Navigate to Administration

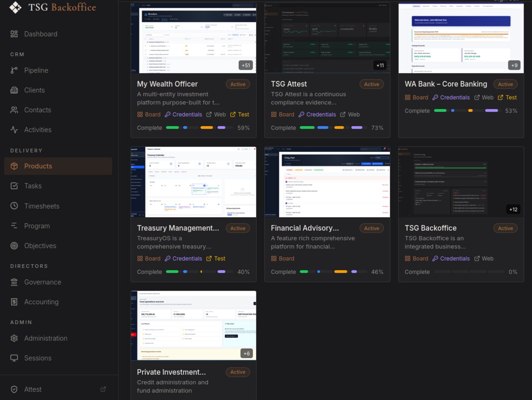point(58,338)
